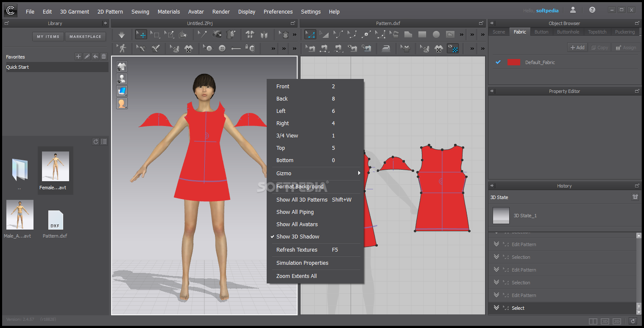644x328 pixels.
Task: Select the Steam iron tool
Action: [387, 48]
